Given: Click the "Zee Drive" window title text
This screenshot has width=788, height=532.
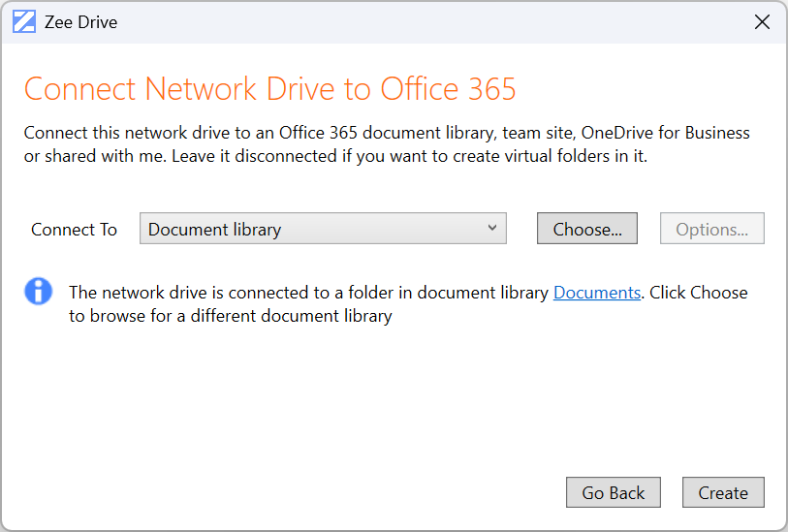Looking at the screenshot, I should pos(80,21).
